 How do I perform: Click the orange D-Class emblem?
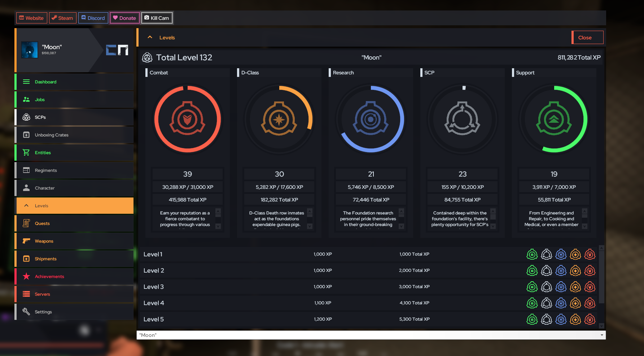[279, 118]
